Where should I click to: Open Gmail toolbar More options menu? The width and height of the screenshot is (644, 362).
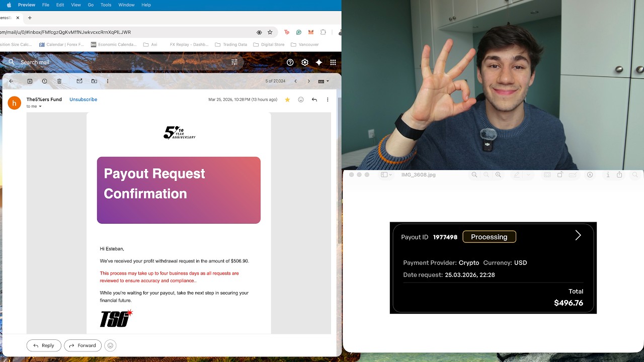pyautogui.click(x=108, y=81)
